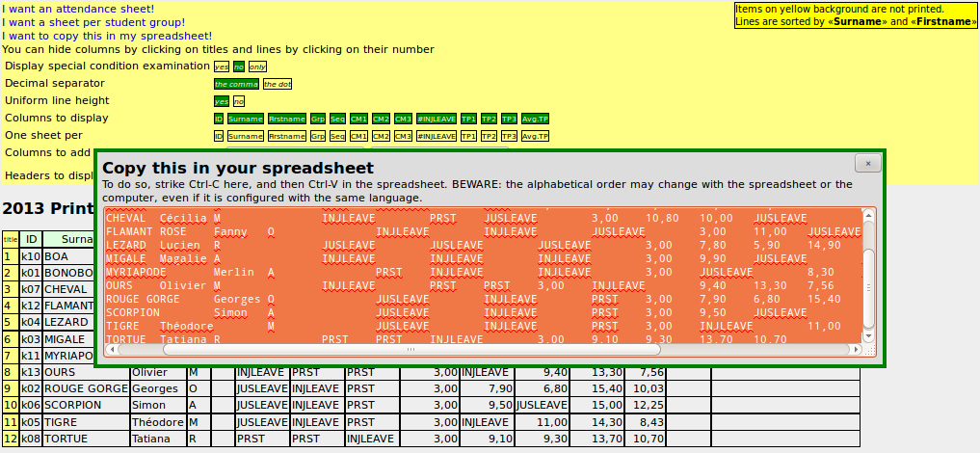The height and width of the screenshot is (453, 980).
Task: Select Surname in the 'One sheet per' row
Action: (x=245, y=136)
